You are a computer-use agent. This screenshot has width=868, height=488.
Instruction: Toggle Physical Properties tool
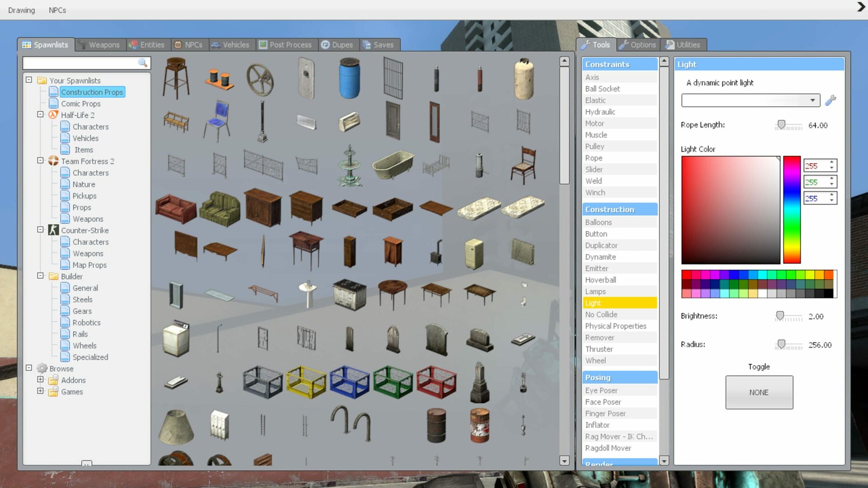[x=616, y=326]
